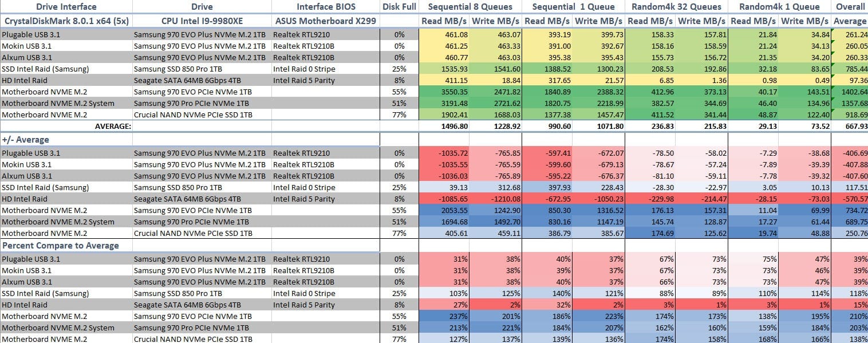
Task: Select the -1085.65 HD Intel Raid cell
Action: (x=444, y=199)
